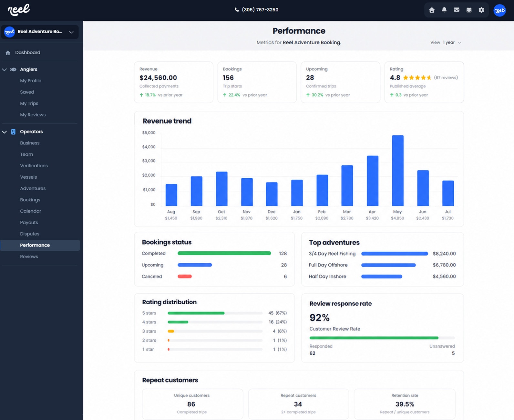Click the May revenue bar
This screenshot has width=514, height=420.
click(x=398, y=171)
